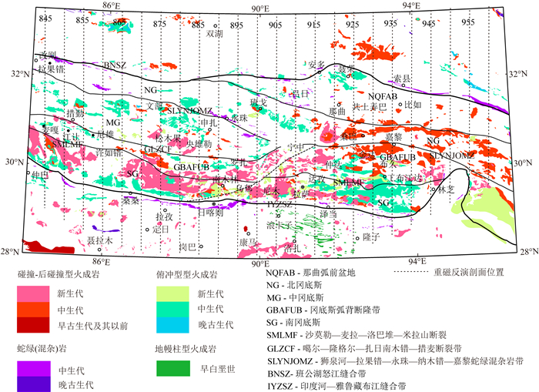Click the 定日 location circle

coord(147,230)
